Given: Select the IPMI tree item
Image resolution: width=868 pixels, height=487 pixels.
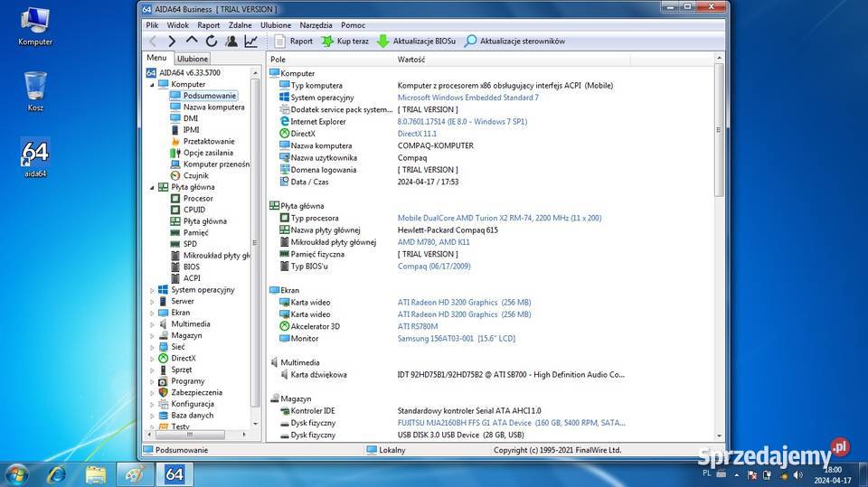Looking at the screenshot, I should (191, 130).
